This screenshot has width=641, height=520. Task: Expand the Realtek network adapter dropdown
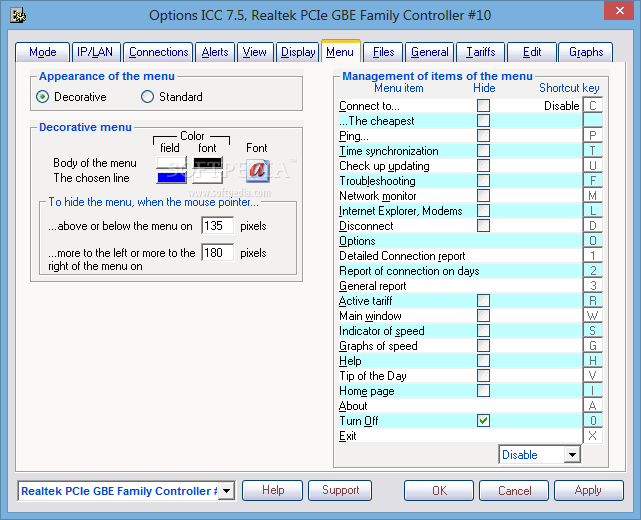coord(226,491)
